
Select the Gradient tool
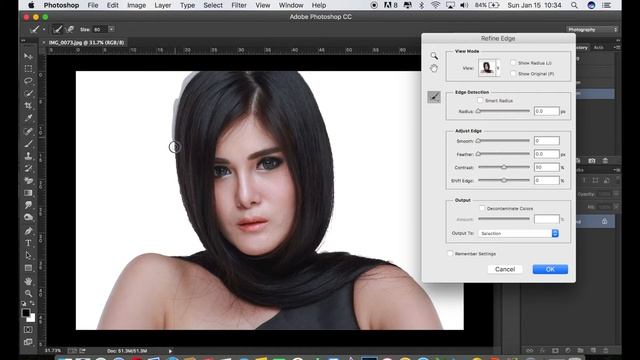[x=28, y=193]
